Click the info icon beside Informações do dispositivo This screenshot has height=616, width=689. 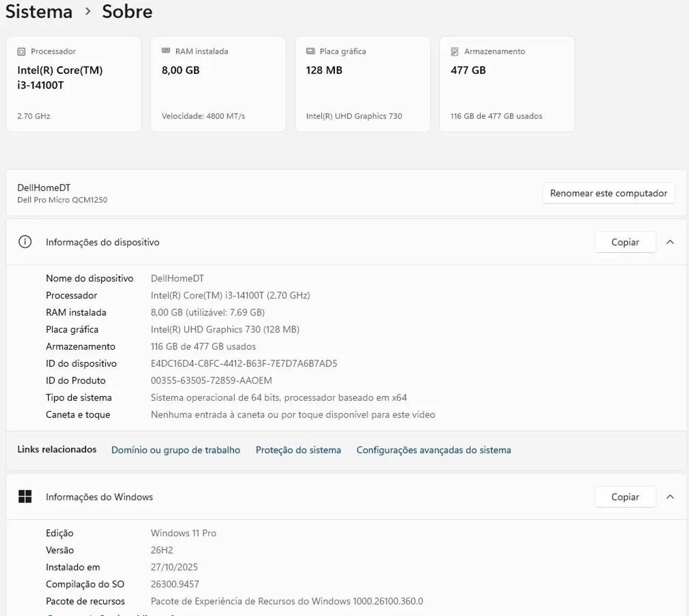point(25,242)
